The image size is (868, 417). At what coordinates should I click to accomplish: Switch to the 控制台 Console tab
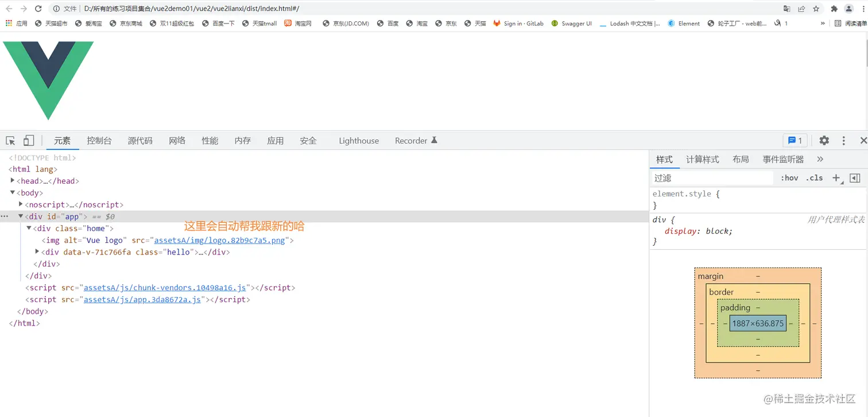click(x=99, y=141)
